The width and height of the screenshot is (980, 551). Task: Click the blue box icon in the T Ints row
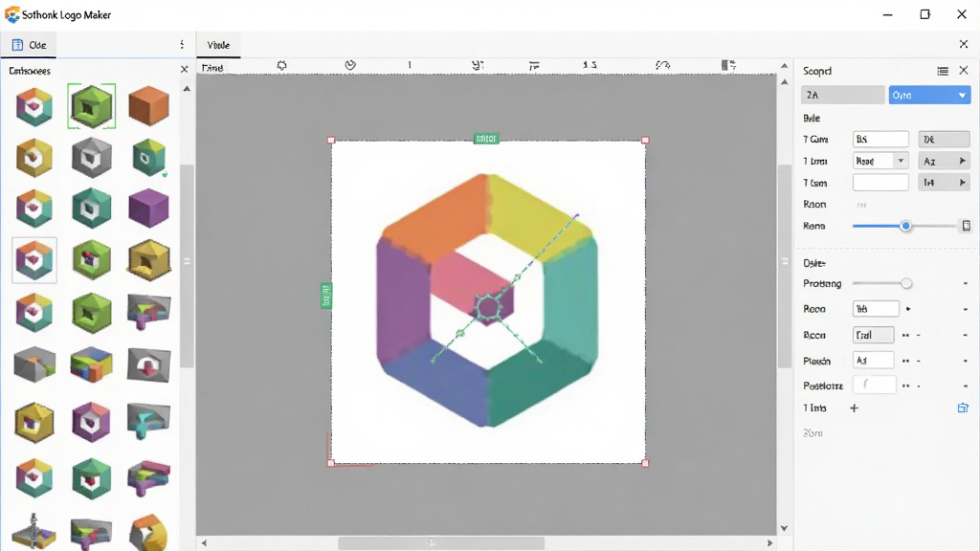point(963,408)
